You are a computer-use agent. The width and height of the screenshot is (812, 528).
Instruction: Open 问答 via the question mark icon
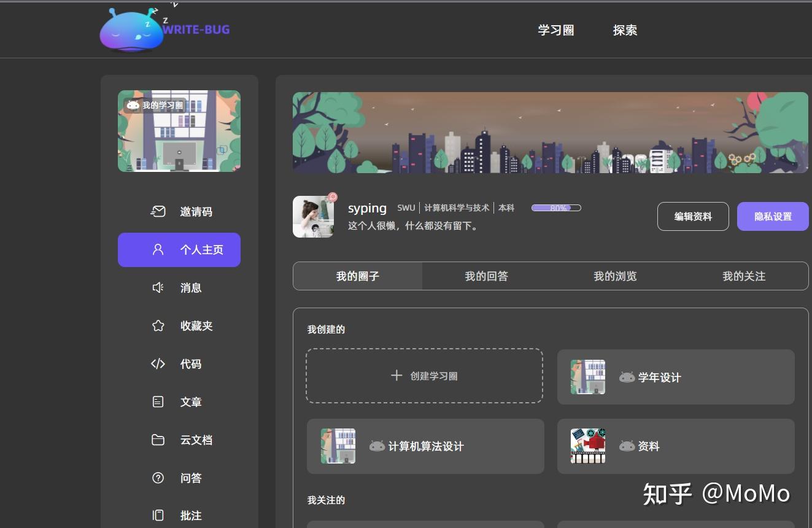pyautogui.click(x=158, y=478)
